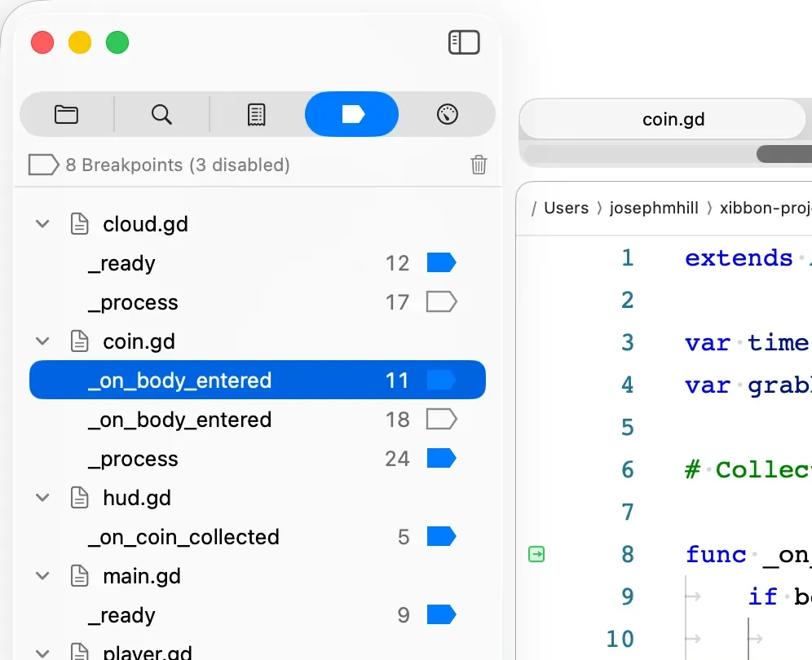This screenshot has height=660, width=812.
Task: Click the green arrow marker at line 8
Action: coord(536,554)
